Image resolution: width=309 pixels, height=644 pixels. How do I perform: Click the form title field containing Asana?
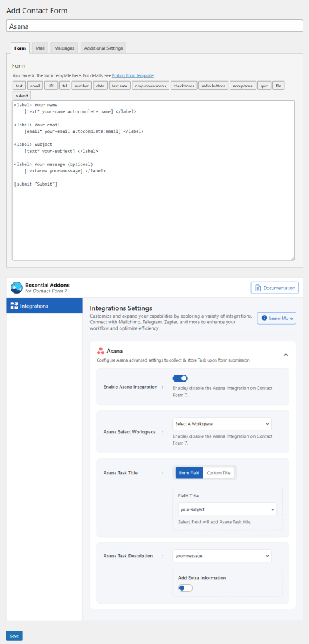pos(155,26)
